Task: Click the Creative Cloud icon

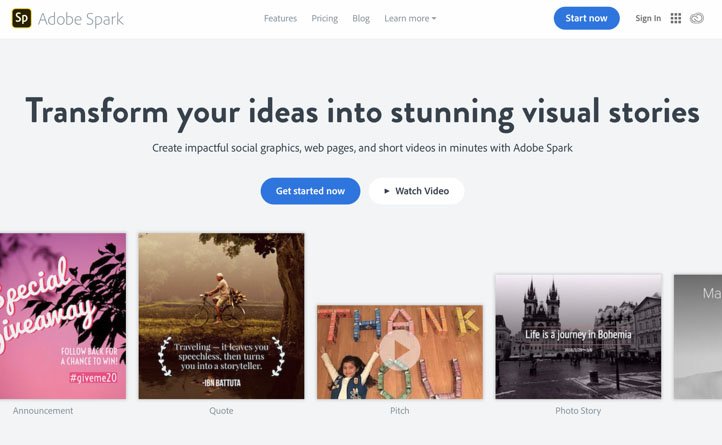Action: click(697, 18)
